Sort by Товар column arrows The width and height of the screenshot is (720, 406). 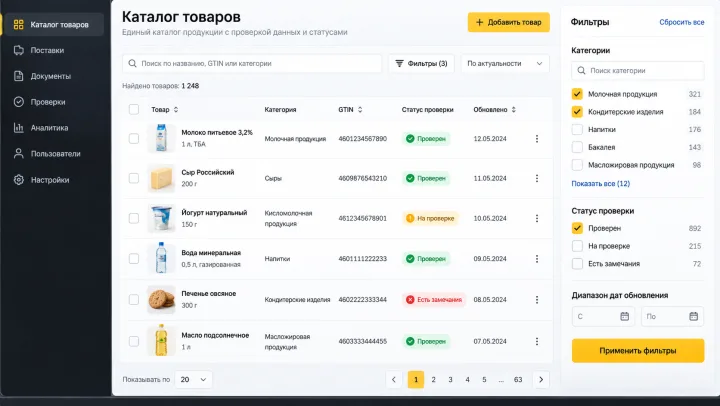[176, 109]
